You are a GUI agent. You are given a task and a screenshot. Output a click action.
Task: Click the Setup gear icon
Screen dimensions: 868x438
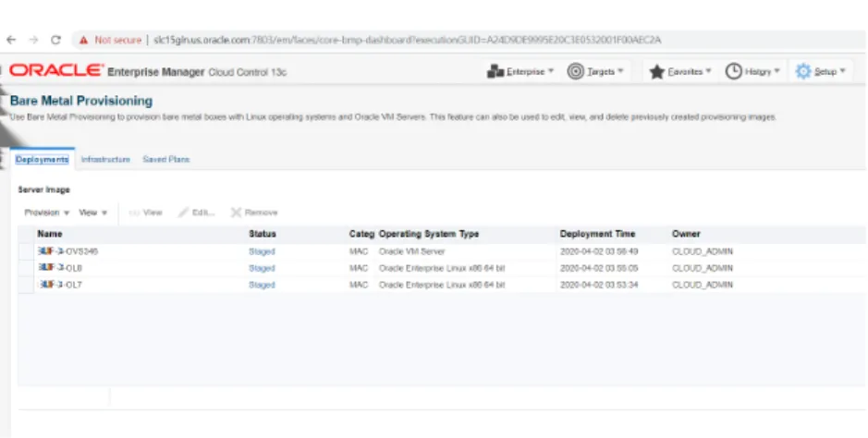pyautogui.click(x=803, y=71)
